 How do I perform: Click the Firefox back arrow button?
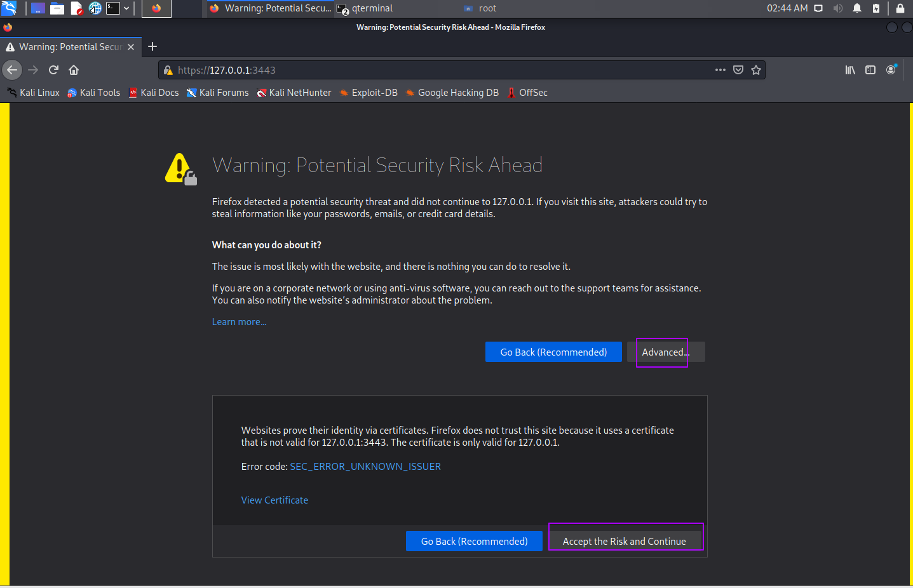[12, 70]
